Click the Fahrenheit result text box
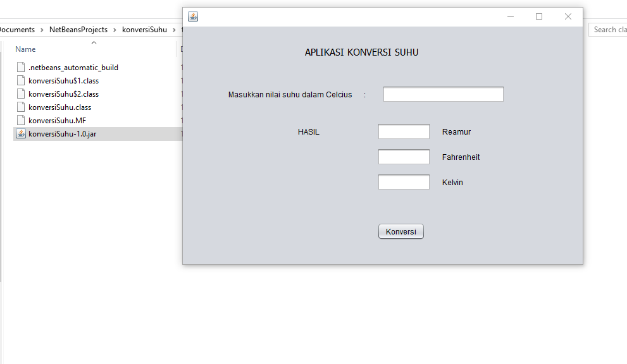The height and width of the screenshot is (364, 627). point(404,157)
